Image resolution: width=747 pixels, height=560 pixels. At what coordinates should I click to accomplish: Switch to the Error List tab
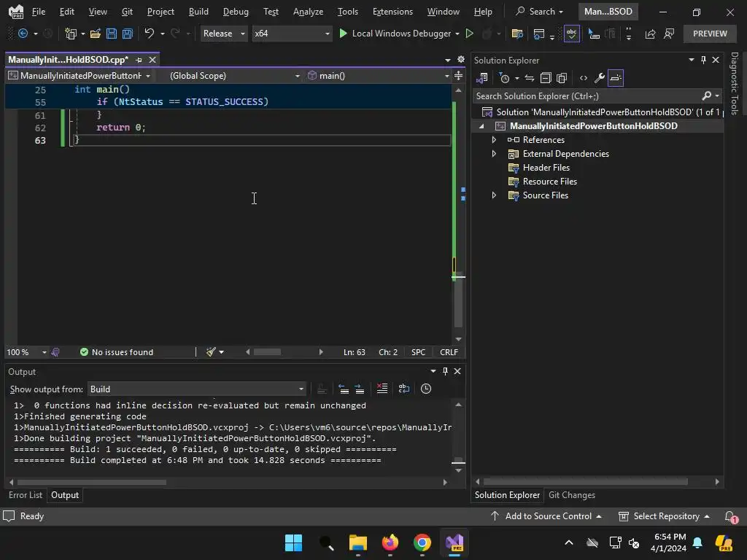pos(26,495)
